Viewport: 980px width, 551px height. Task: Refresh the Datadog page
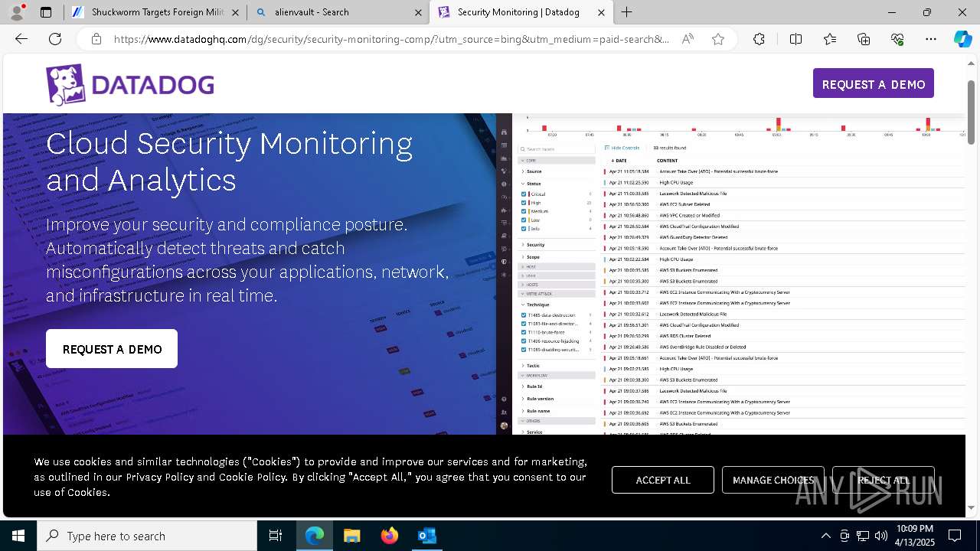point(55,39)
